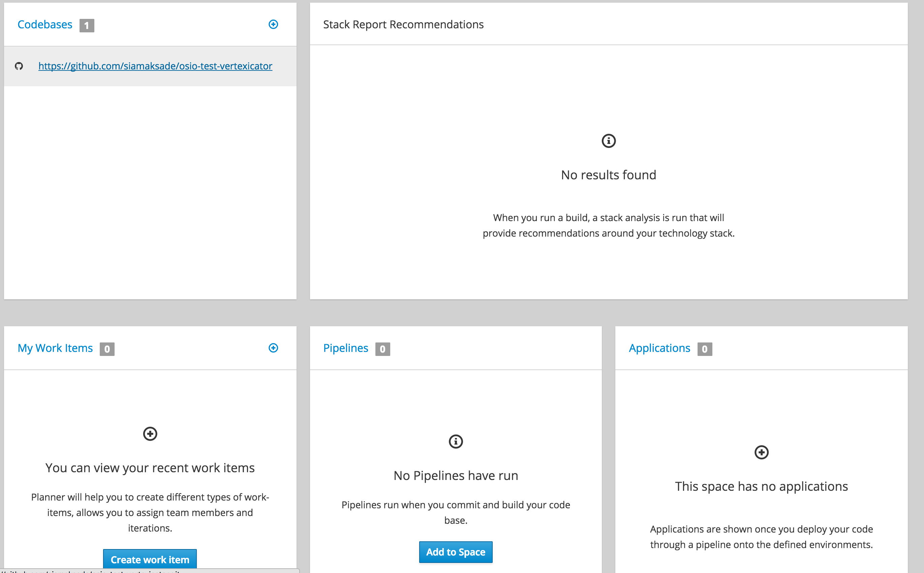The width and height of the screenshot is (924, 573).
Task: Click the add codebase plus icon
Action: coord(273,24)
